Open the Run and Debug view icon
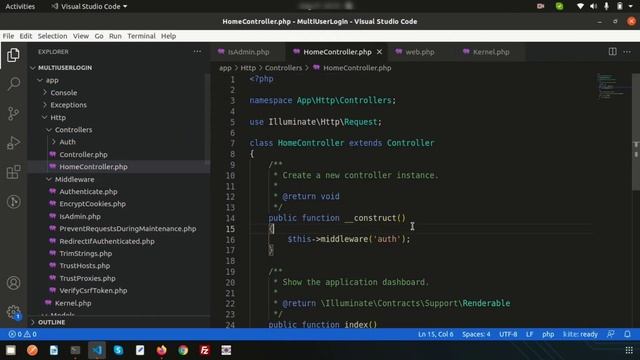Screen dimensions: 640x360 point(13,143)
